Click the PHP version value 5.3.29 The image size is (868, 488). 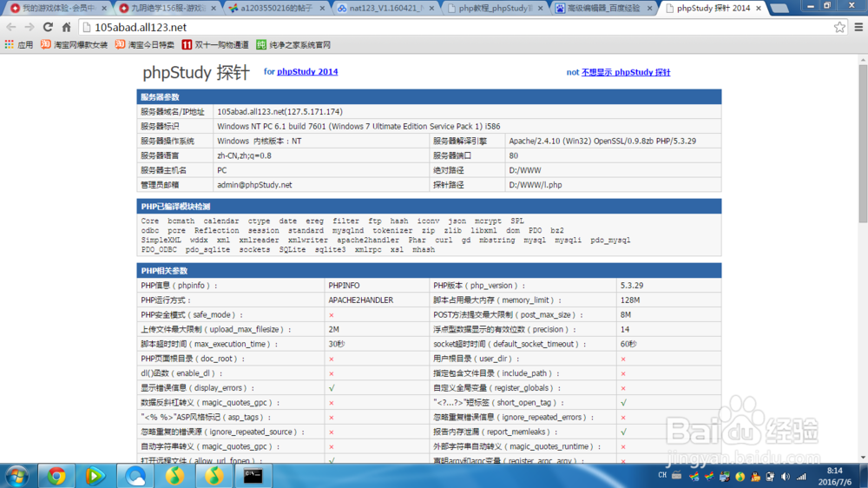click(x=632, y=286)
